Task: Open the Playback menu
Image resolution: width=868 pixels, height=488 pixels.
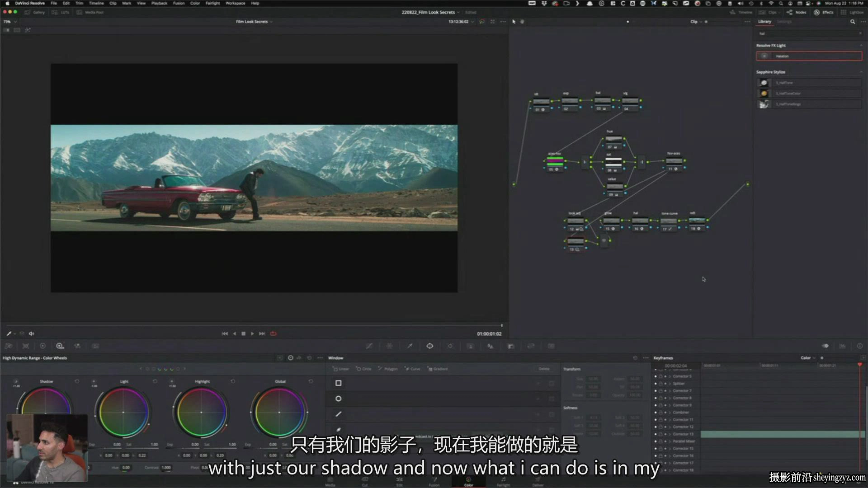Action: click(159, 3)
